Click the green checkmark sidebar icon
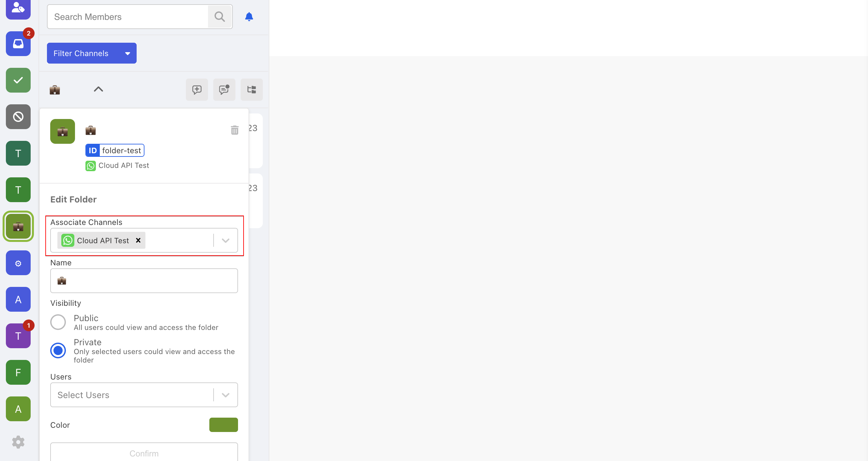Image resolution: width=868 pixels, height=461 pixels. coord(18,80)
